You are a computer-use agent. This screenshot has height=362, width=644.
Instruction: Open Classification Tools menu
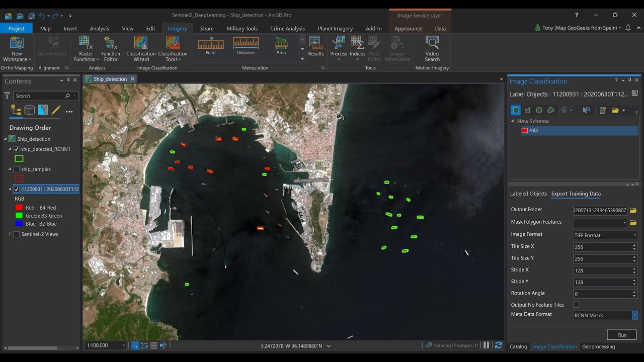coord(173,49)
